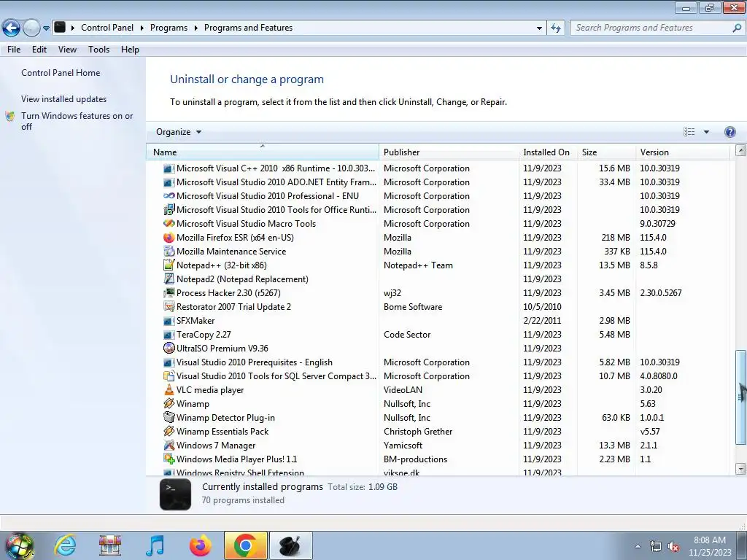
Task: Sort list by the Name column header
Action: pyautogui.click(x=263, y=152)
